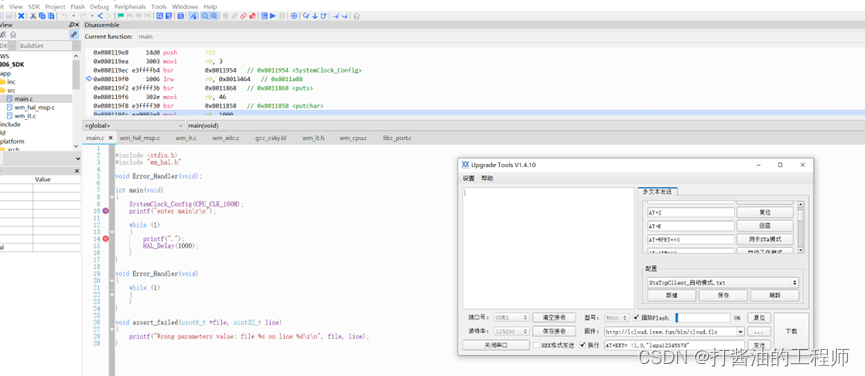Click the multi-text send list scrollbar
Image resolution: width=865 pixels, height=376 pixels.
(x=800, y=226)
